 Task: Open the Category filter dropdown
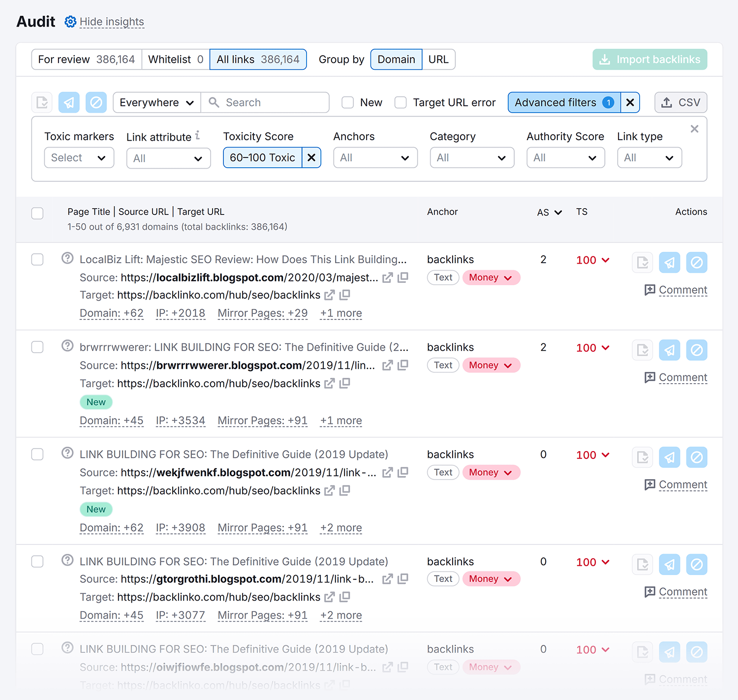[x=472, y=157]
